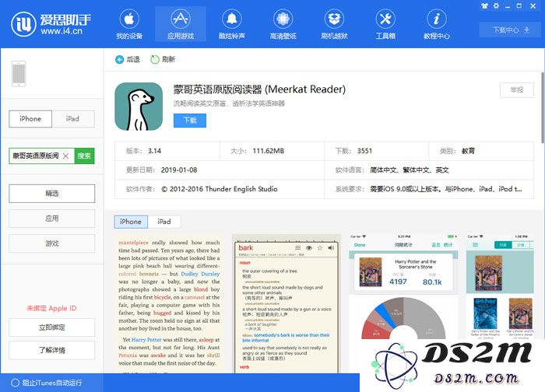This screenshot has height=392, width=545.
Task: Open 刷机越狱 flash and jailbreak section
Action: (x=334, y=24)
